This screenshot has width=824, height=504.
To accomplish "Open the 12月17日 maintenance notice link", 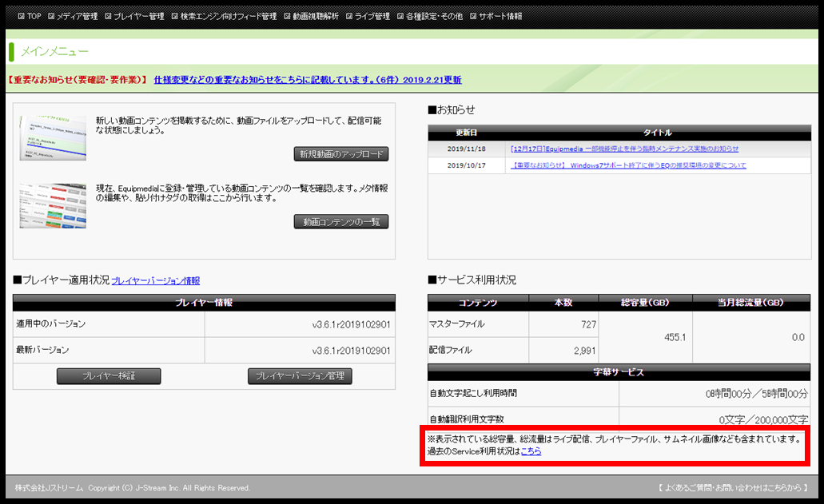I will click(x=624, y=149).
